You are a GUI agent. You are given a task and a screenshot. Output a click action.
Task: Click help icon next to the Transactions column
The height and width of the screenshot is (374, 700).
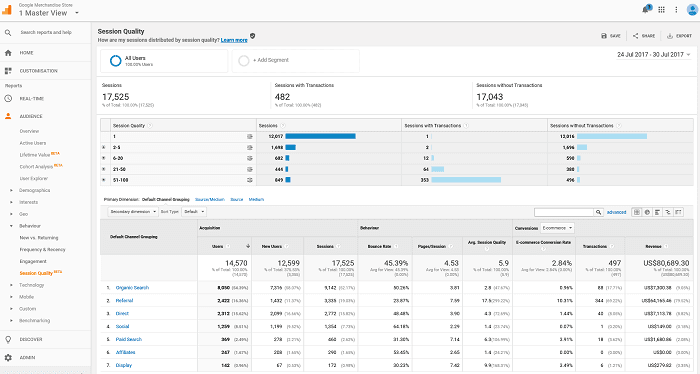(x=612, y=246)
